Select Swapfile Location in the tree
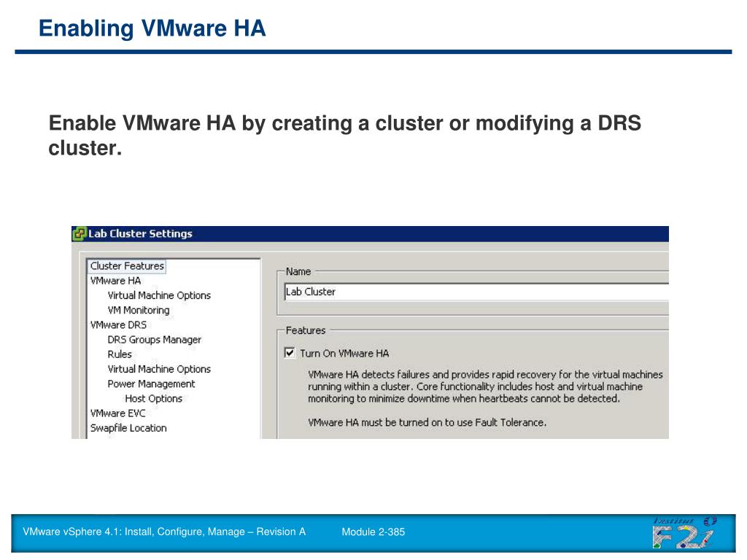The image size is (747, 560). [x=128, y=428]
